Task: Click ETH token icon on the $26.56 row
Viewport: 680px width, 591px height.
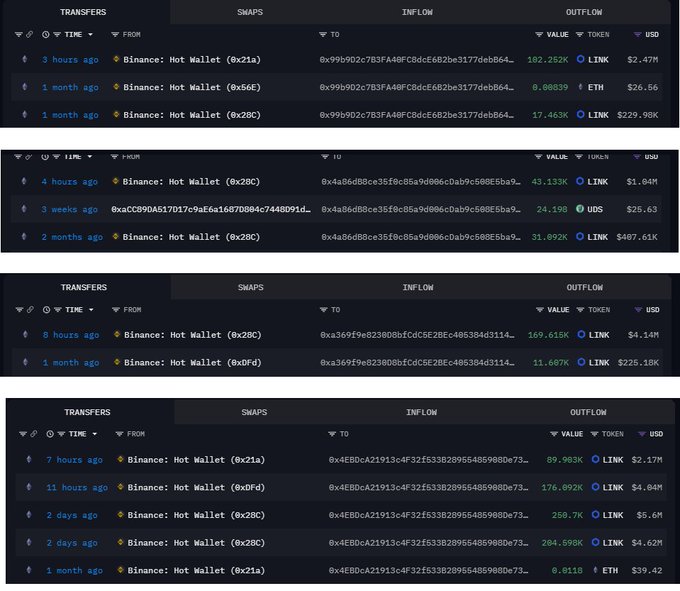Action: click(x=580, y=87)
